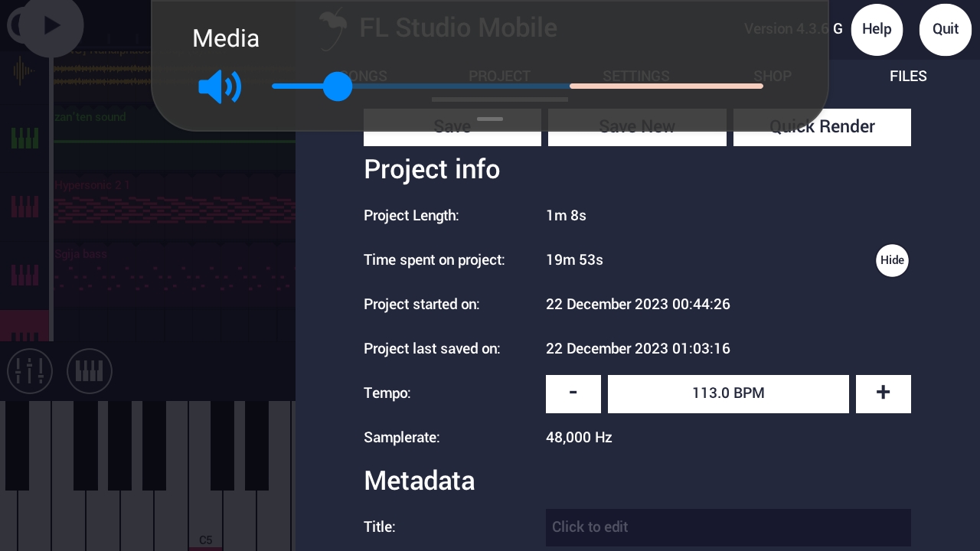Click the volume panel drag handle
The image size is (980, 551).
[490, 119]
